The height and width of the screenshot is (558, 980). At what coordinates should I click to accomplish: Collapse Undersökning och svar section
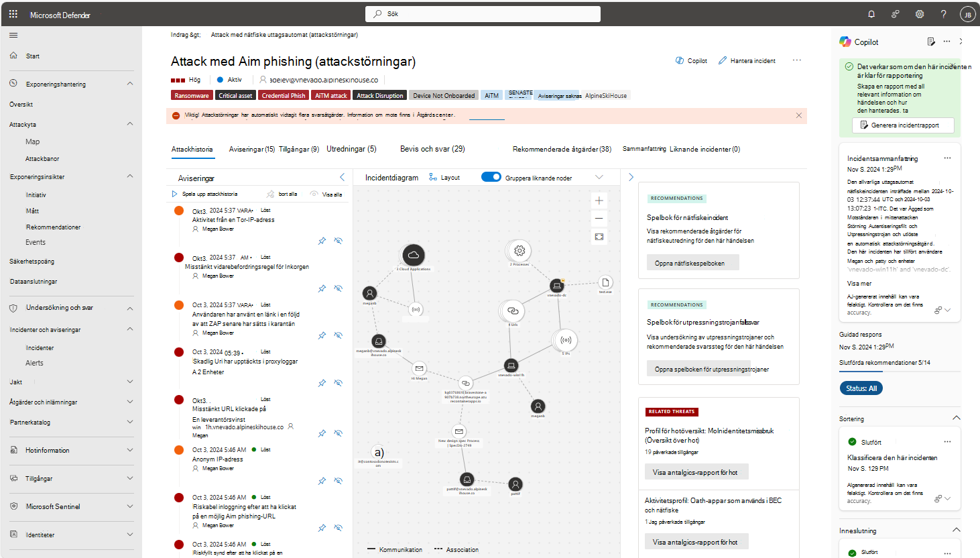point(130,308)
